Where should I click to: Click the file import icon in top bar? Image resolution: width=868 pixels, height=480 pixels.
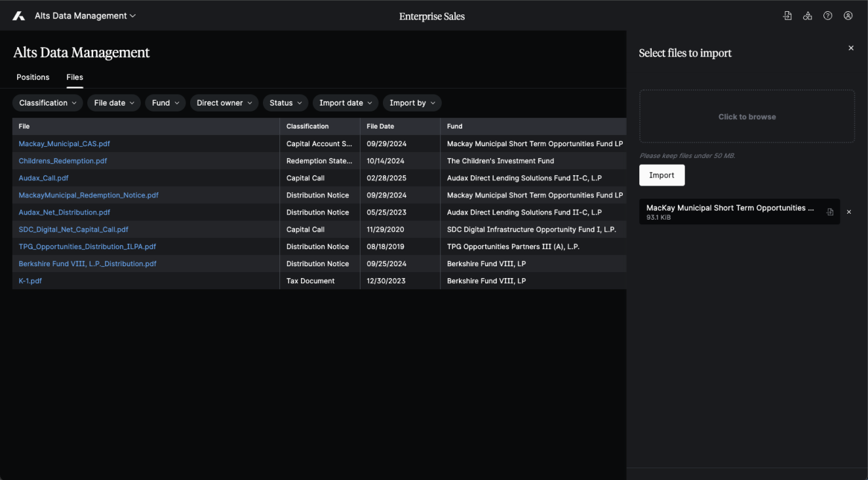pyautogui.click(x=787, y=16)
